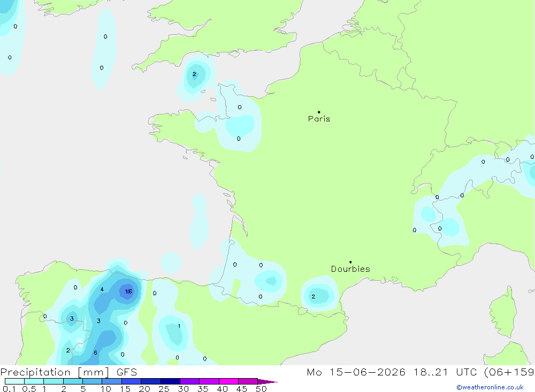Screen dimensions: 535x392
Task: Pick the 15–20 mm blue legend swatch
Action: [x=132, y=381]
